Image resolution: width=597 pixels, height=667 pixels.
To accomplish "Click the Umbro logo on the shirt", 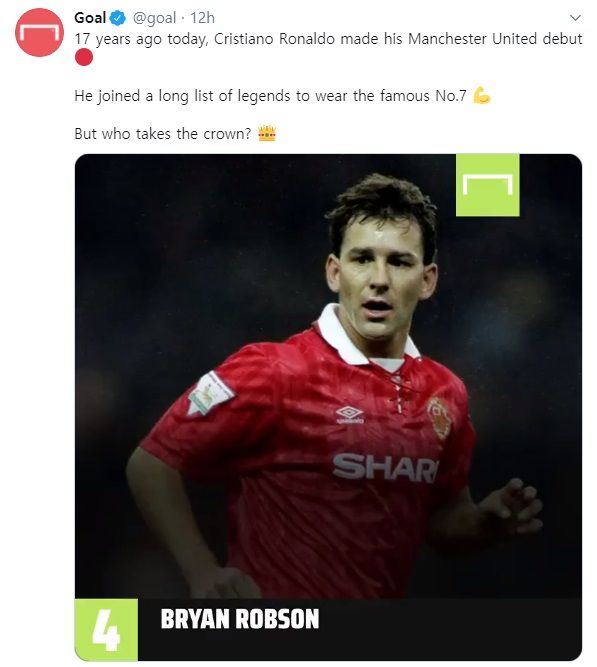I will pos(349,414).
